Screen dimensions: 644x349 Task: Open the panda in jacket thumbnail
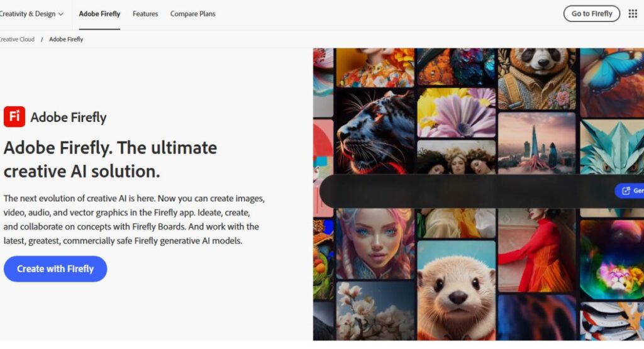click(x=537, y=79)
